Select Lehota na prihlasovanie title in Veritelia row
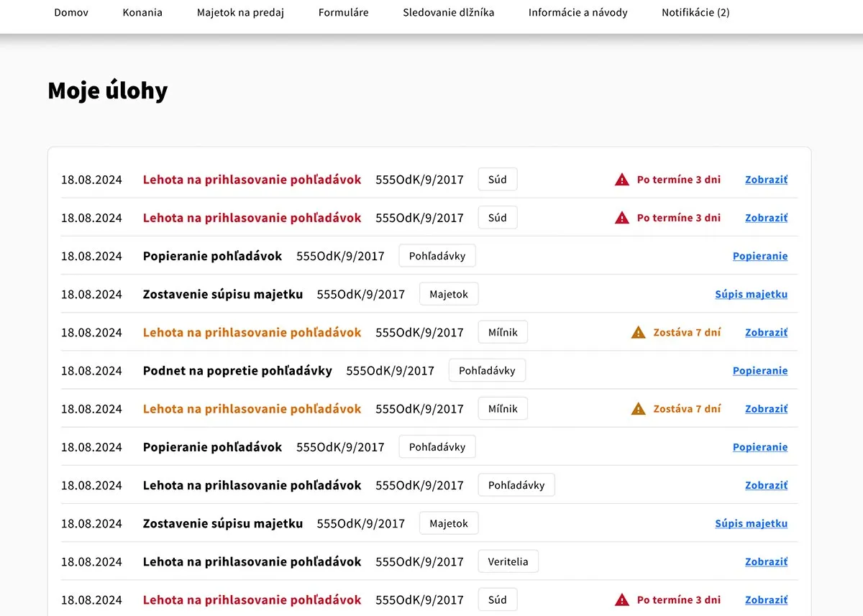This screenshot has width=863, height=616. 252,562
